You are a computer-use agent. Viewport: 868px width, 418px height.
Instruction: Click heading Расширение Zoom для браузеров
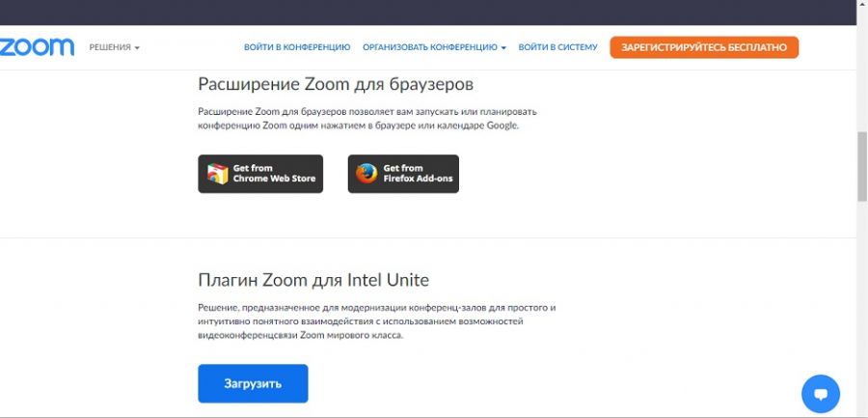point(336,85)
